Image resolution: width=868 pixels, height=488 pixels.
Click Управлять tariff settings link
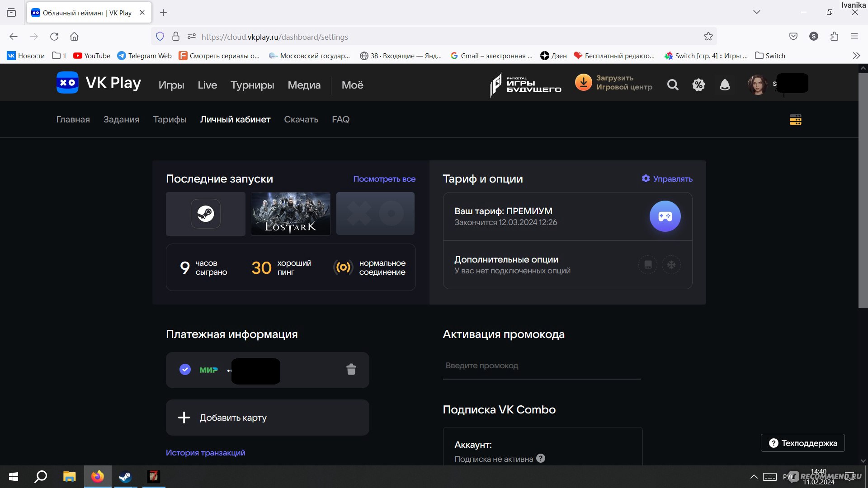pos(666,179)
